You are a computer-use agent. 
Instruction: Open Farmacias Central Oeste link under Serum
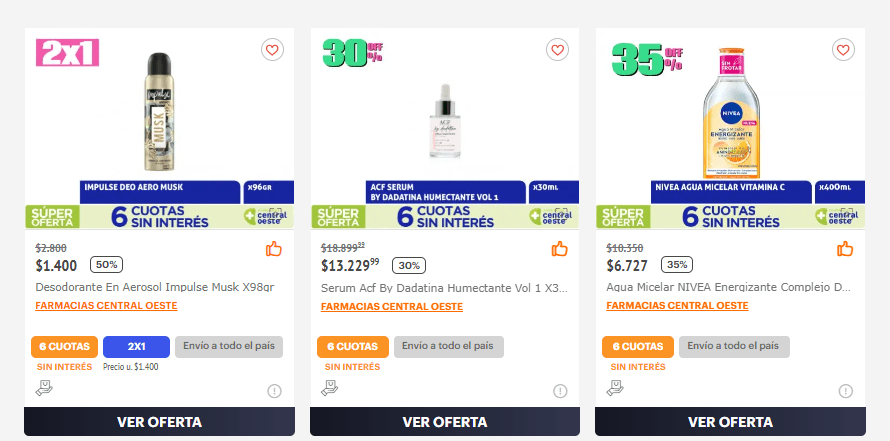(x=392, y=307)
